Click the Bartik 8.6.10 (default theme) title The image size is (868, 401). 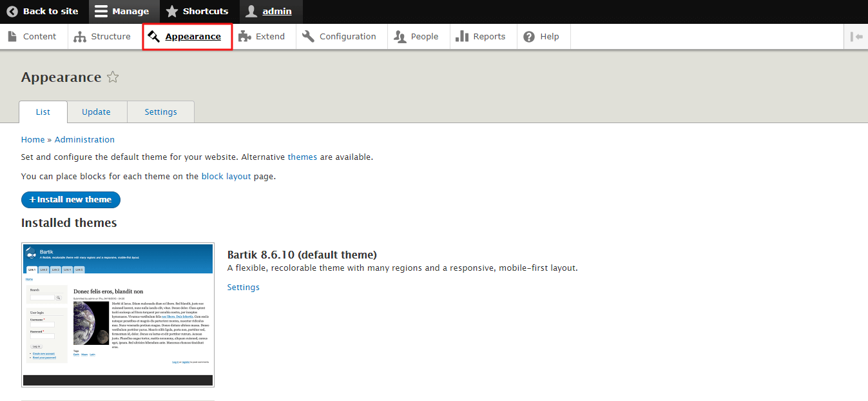coord(302,254)
